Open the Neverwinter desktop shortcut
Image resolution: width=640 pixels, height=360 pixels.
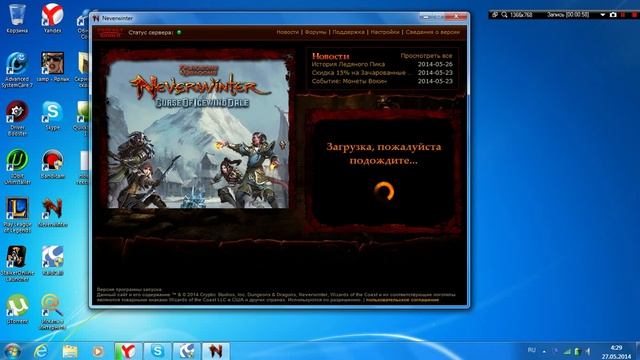52,212
